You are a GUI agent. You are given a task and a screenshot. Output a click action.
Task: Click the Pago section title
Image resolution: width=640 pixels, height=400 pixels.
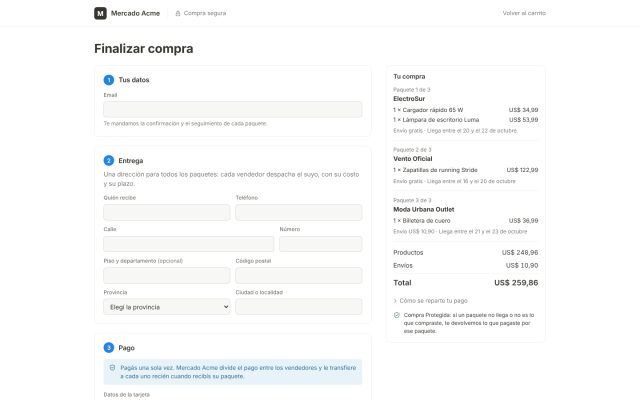(x=127, y=348)
